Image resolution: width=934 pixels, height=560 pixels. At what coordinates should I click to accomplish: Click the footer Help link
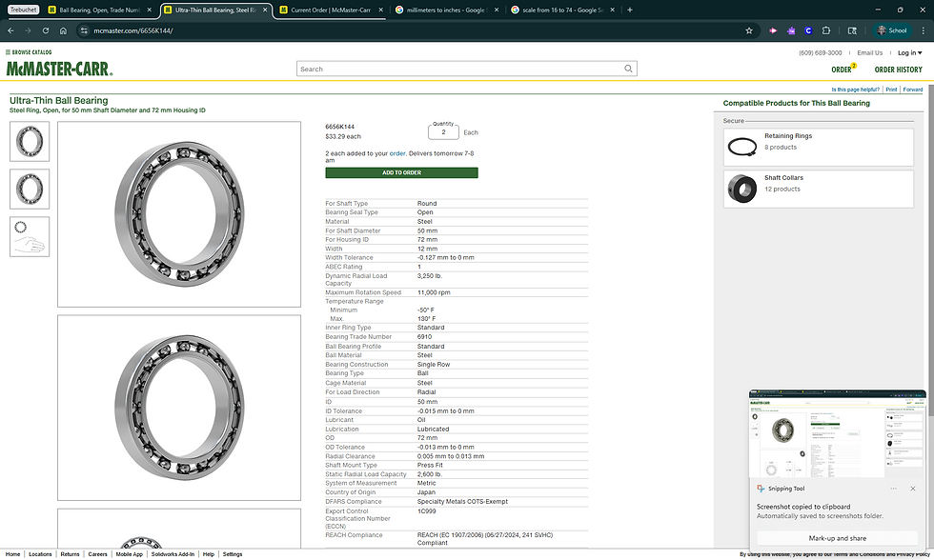[x=209, y=554]
